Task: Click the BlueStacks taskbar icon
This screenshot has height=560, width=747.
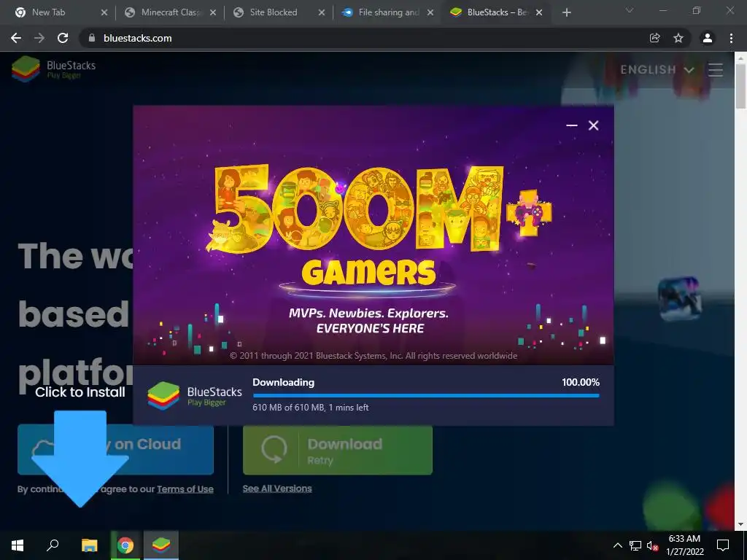Action: tap(161, 545)
